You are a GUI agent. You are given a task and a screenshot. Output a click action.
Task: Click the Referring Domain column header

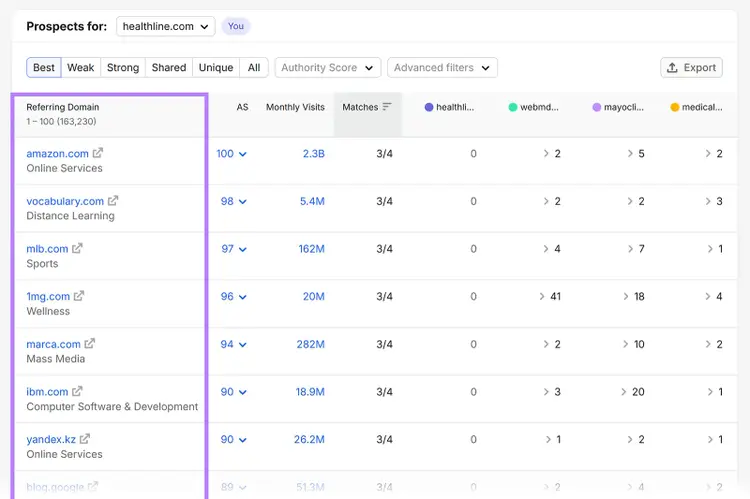click(x=63, y=107)
